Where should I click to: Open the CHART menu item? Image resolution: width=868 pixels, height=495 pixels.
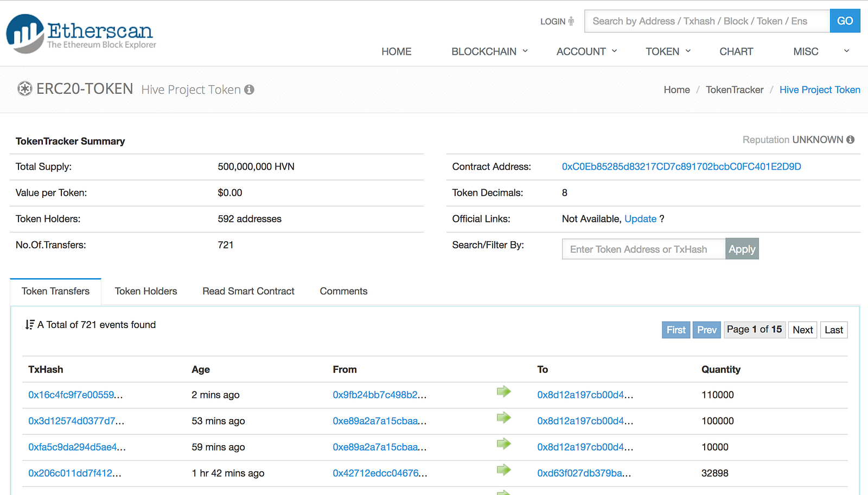(736, 52)
